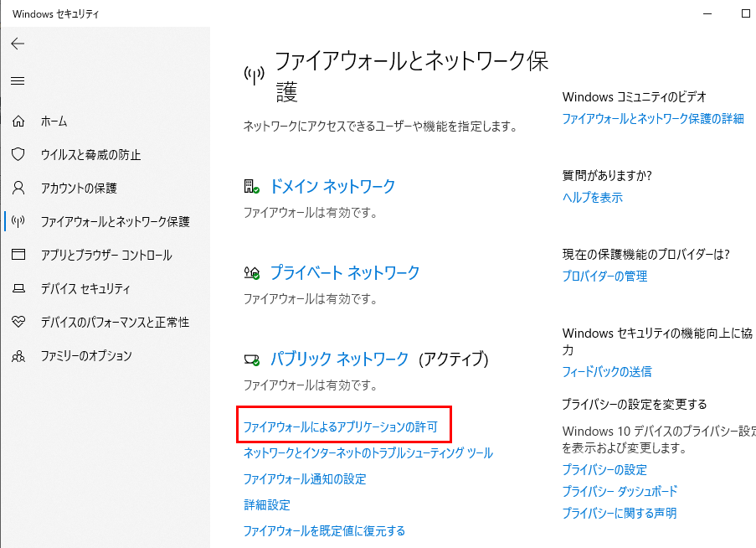Click domain status text ファイアウォールは有効です。

click(x=311, y=213)
